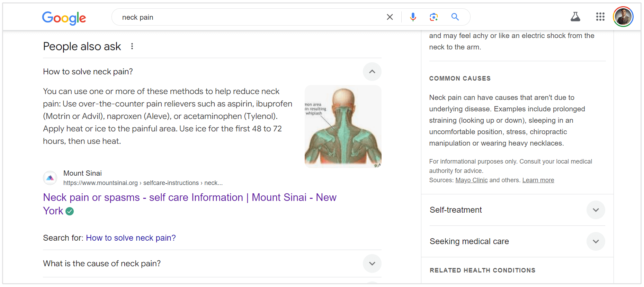
Task: Open People also ask options menu
Action: [132, 46]
